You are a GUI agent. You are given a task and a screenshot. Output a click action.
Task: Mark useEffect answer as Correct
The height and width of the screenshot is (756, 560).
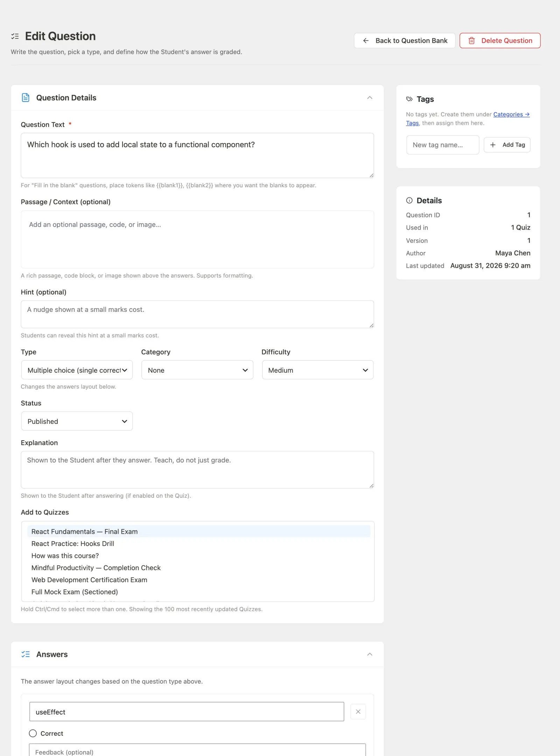pyautogui.click(x=33, y=733)
